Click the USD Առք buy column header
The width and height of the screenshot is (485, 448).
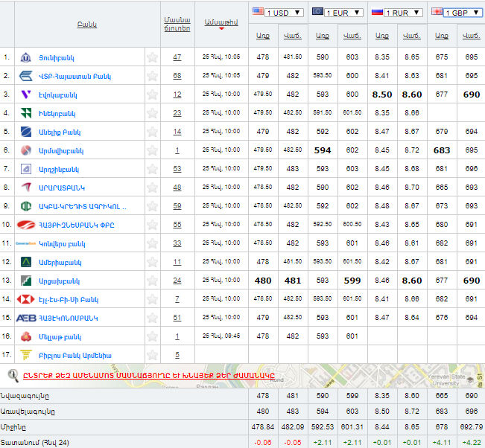click(262, 36)
